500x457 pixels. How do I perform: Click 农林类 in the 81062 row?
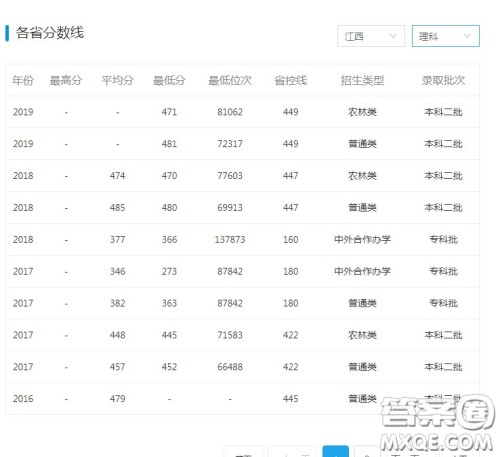click(362, 112)
